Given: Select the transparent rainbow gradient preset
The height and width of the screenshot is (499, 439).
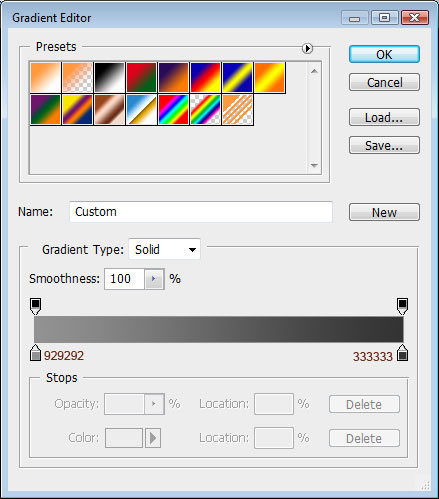Looking at the screenshot, I should coord(205,109).
